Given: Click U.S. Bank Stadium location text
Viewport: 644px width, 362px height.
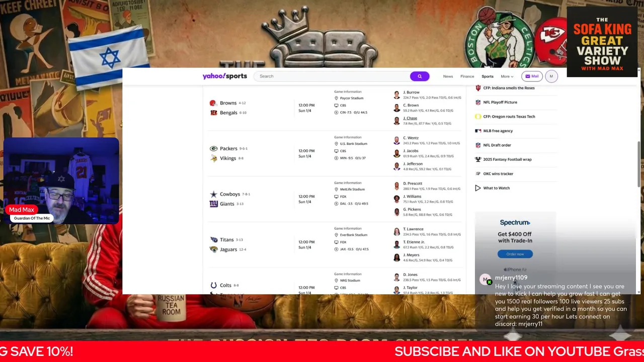Looking at the screenshot, I should coord(354,144).
